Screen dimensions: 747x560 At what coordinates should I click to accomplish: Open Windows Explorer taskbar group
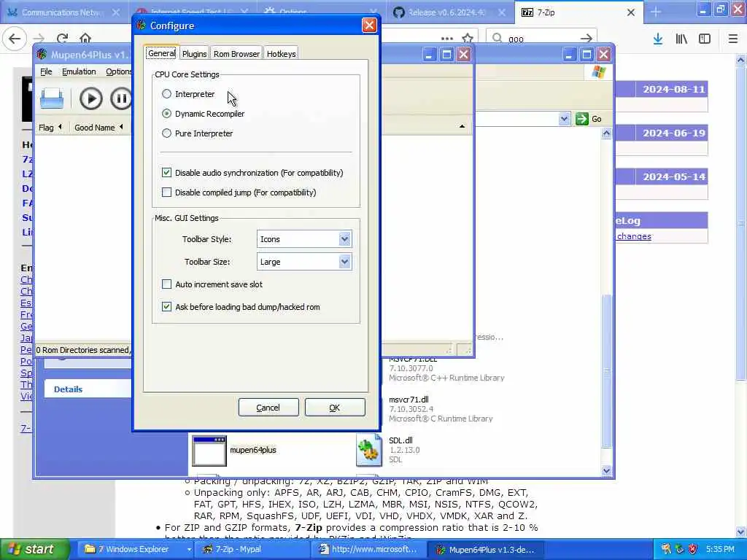[x=135, y=549]
